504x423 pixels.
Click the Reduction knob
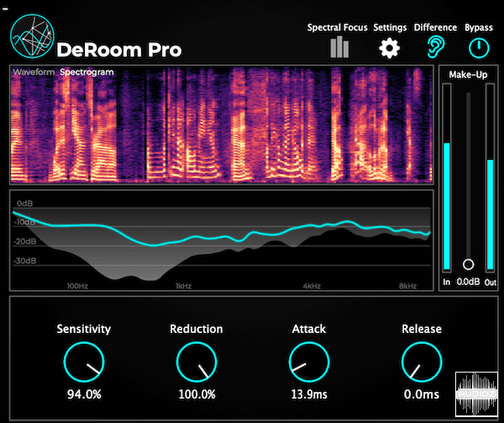pyautogui.click(x=197, y=362)
